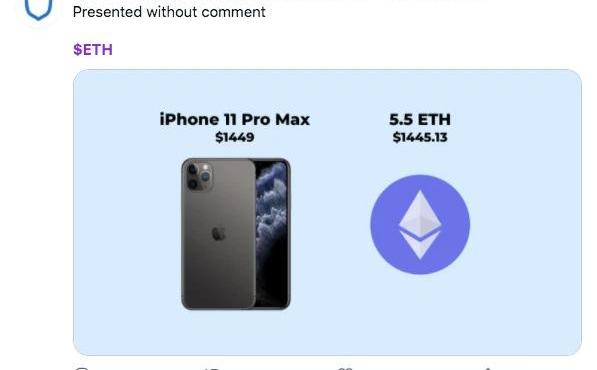This screenshot has width=597, height=370.
Task: Click the triple camera module on iPhone
Action: [x=199, y=176]
